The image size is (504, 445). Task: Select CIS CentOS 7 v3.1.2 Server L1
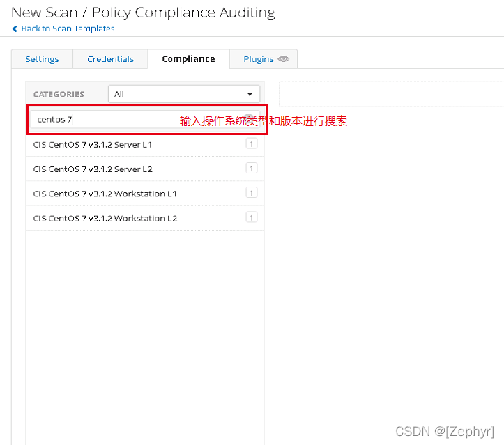(x=145, y=144)
